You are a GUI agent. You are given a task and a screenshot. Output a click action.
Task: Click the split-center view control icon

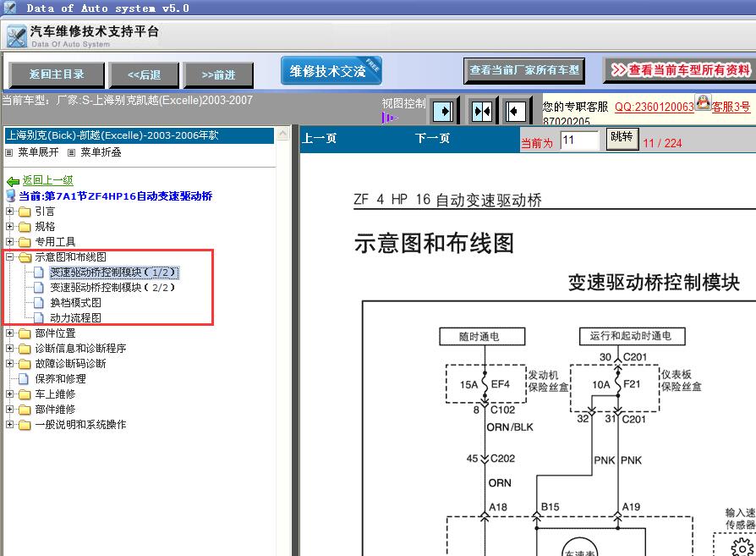[482, 112]
